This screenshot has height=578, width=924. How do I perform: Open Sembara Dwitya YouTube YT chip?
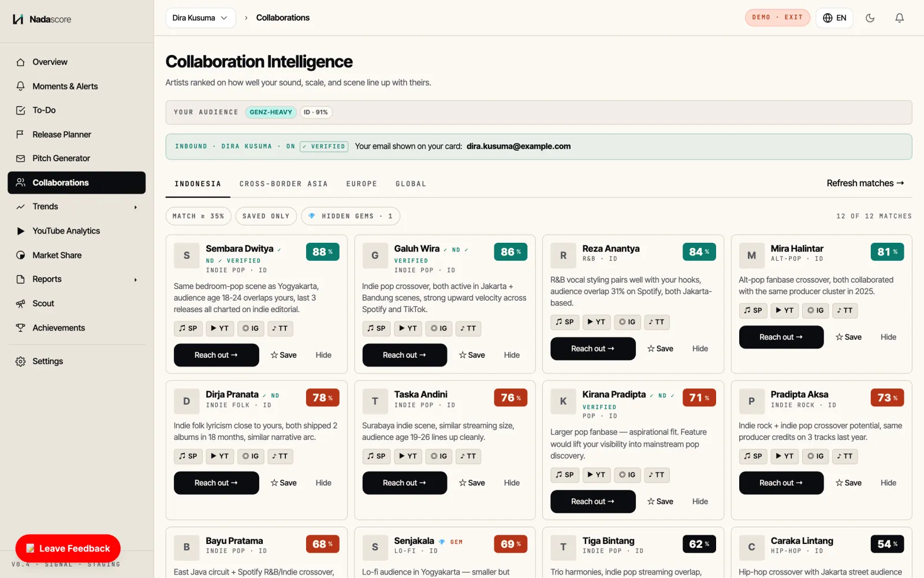pyautogui.click(x=219, y=328)
